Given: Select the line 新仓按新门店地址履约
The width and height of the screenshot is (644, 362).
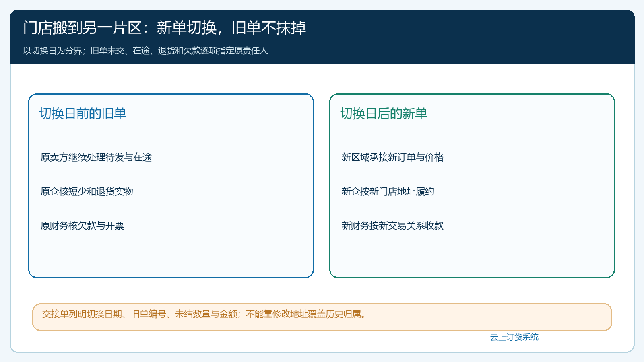Looking at the screenshot, I should (x=388, y=191).
